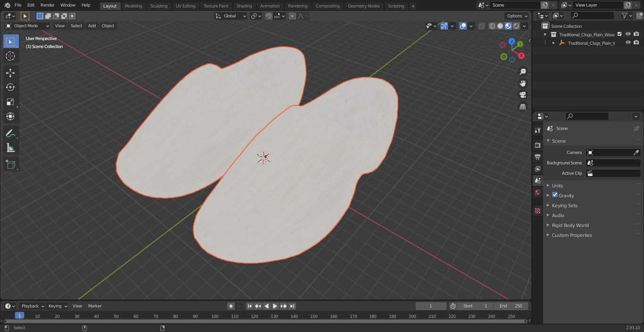Click the Blender logo menu icon
Image resolution: width=644 pixels, height=332 pixels.
[x=7, y=5]
